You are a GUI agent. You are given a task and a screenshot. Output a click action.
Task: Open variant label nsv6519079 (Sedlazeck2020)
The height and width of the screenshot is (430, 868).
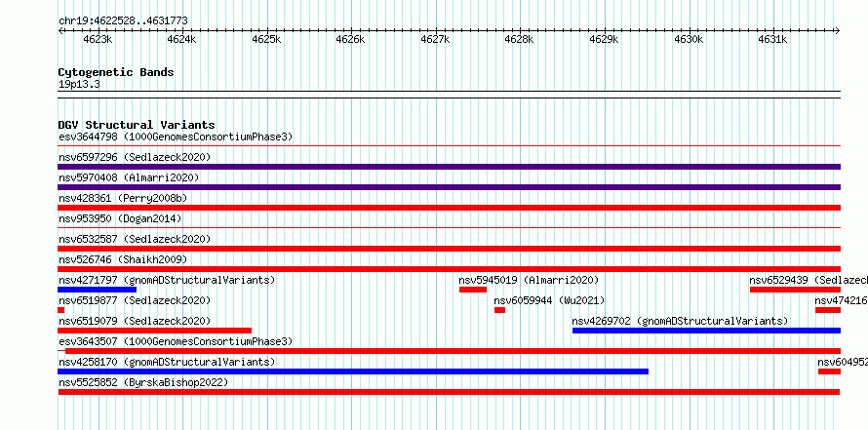pos(135,321)
